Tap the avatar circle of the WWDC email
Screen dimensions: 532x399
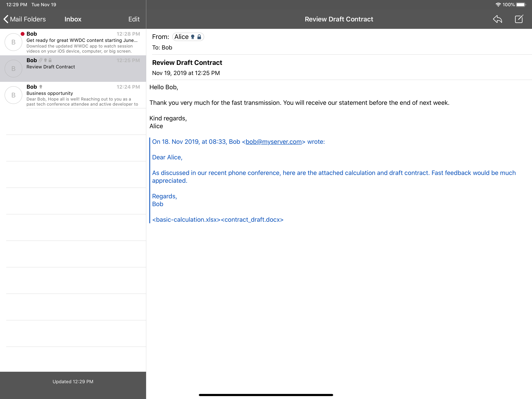(x=13, y=42)
